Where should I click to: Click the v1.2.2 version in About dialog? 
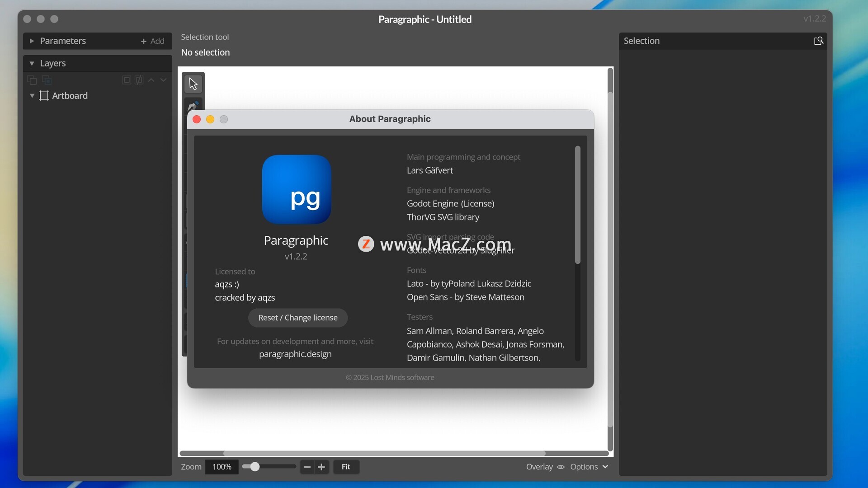[x=296, y=256]
